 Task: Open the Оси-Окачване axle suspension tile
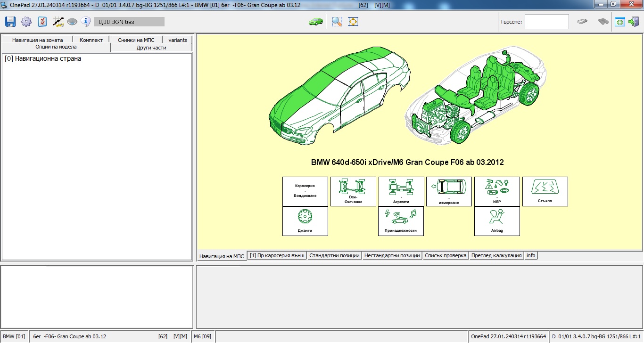click(x=353, y=191)
